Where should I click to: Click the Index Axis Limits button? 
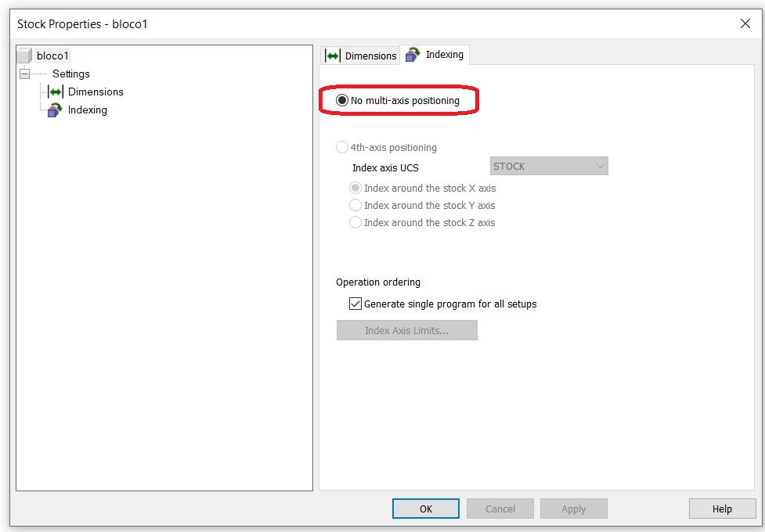point(407,330)
